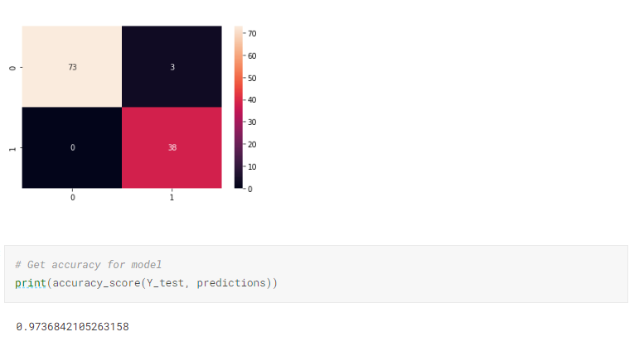Screen dimensions: 644x351
Task: Click the dark heatmap cell showing 3
Action: click(172, 67)
